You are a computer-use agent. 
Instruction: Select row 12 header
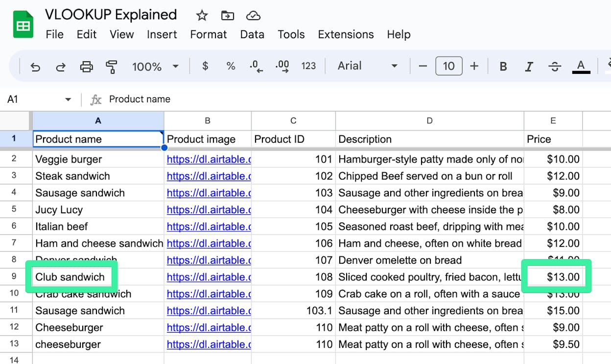click(x=14, y=327)
